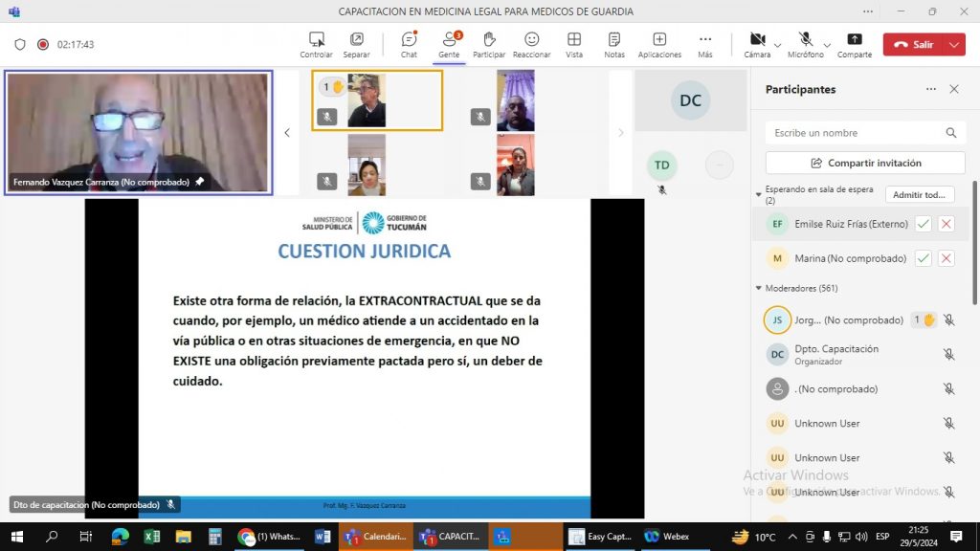Show next participant videos arrow

pos(620,132)
